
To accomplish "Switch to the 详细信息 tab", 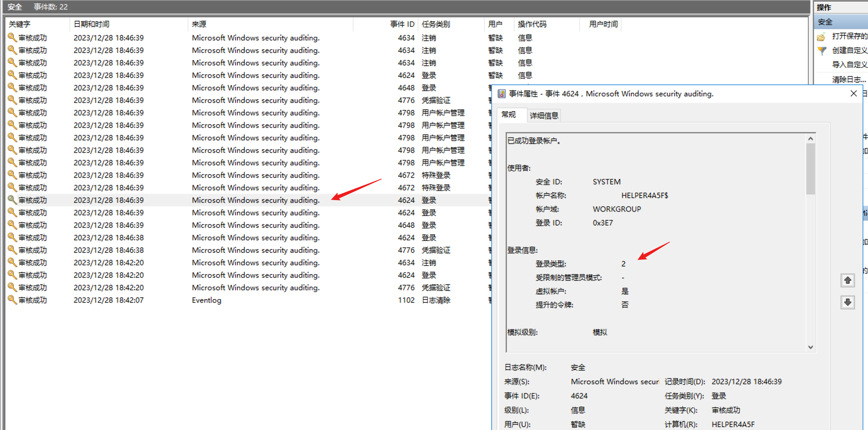I will pyautogui.click(x=544, y=116).
